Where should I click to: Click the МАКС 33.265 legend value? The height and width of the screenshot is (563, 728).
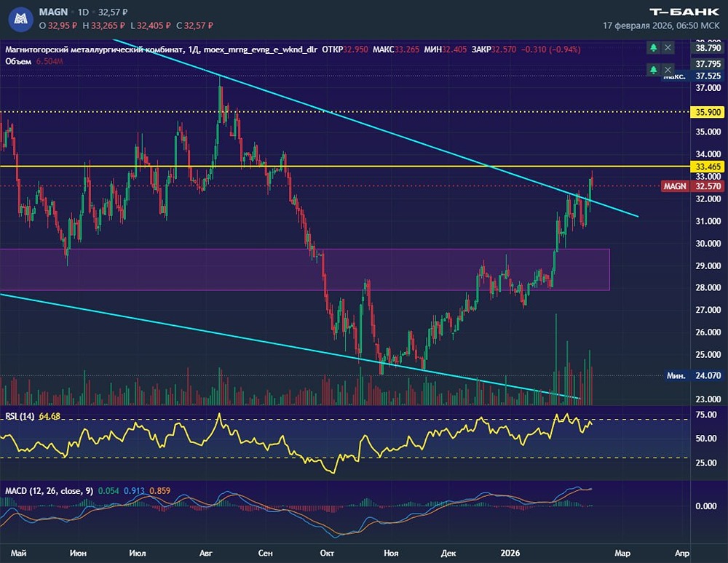coord(396,49)
